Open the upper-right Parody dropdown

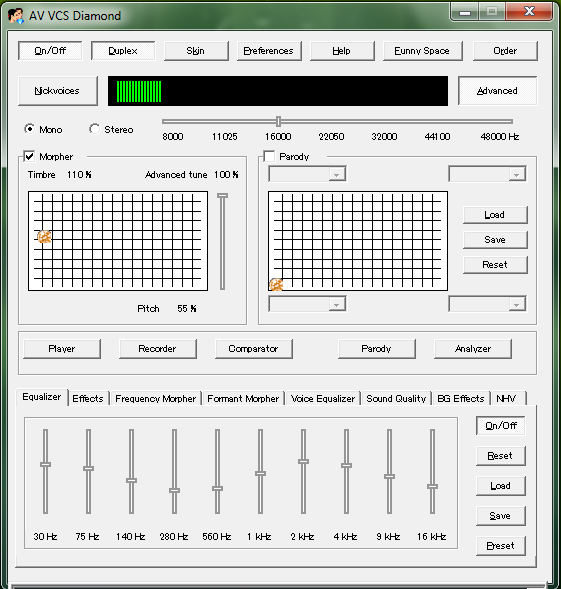[487, 174]
